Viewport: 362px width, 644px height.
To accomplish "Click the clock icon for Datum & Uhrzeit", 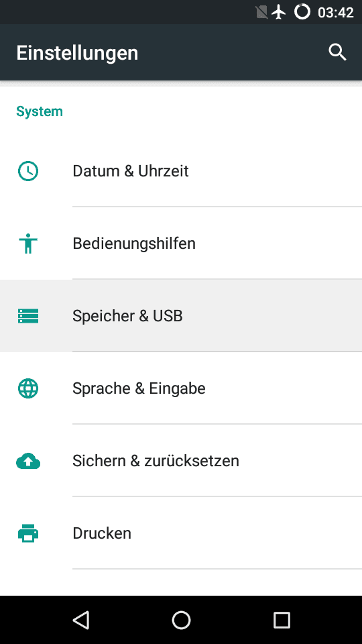I will click(x=28, y=171).
